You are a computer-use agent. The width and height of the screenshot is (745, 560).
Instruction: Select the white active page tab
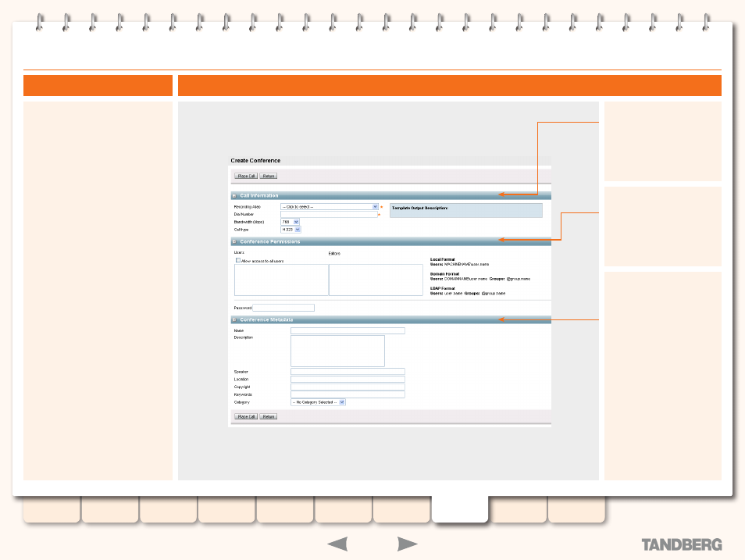(460, 509)
